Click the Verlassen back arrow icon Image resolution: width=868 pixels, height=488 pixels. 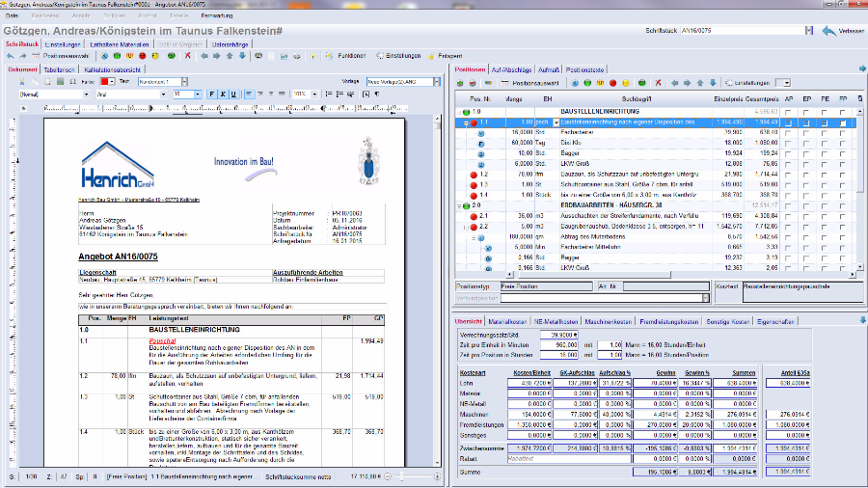[829, 31]
